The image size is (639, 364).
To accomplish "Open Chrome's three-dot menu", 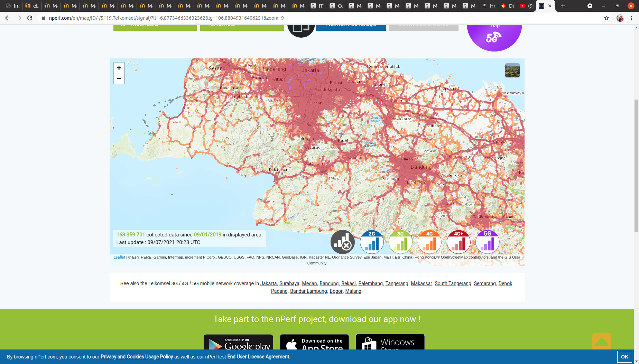I will tap(631, 18).
